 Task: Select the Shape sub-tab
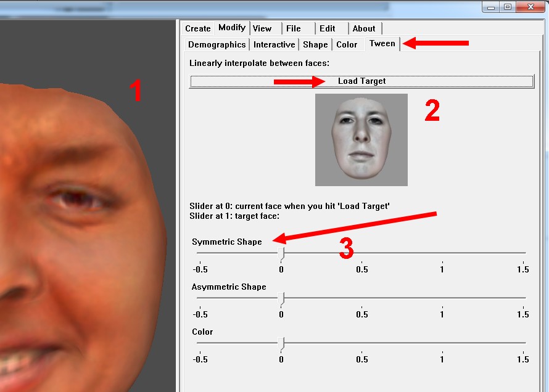(x=315, y=44)
